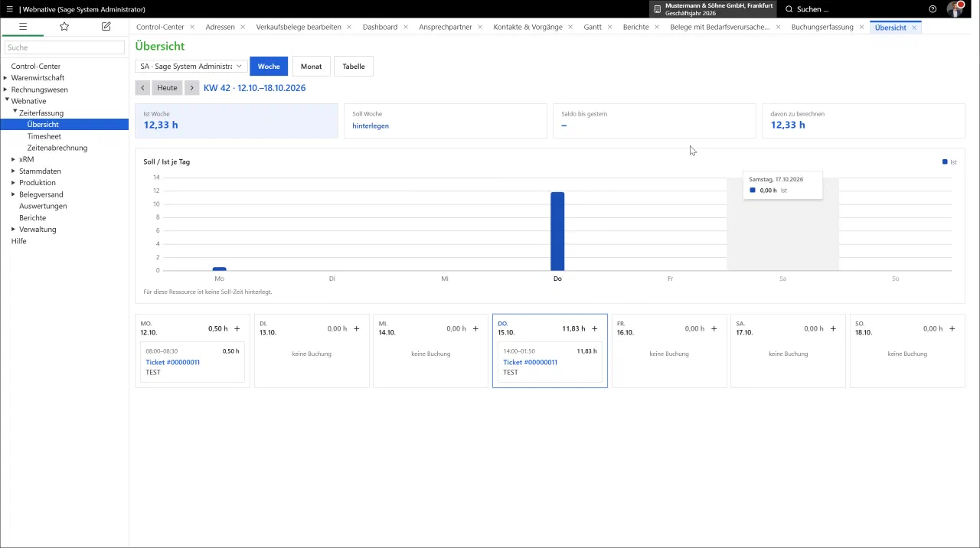Close the Adressen tab

(x=243, y=27)
